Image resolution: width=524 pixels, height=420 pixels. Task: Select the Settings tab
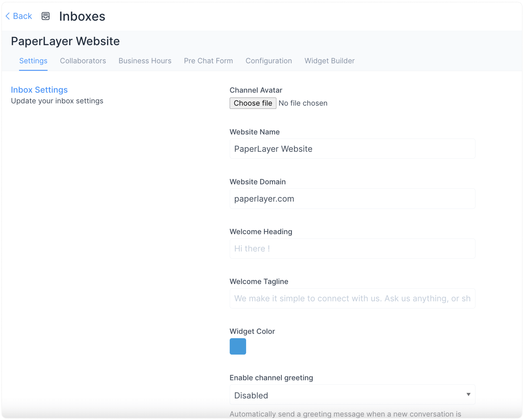(33, 61)
